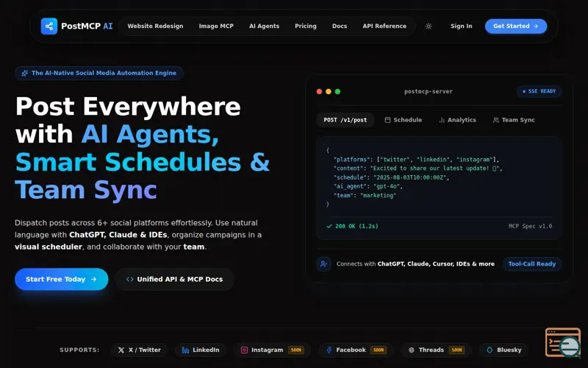Viewport: 588px width, 368px height.
Task: Click the X / Twitter platform chip
Action: (139, 350)
